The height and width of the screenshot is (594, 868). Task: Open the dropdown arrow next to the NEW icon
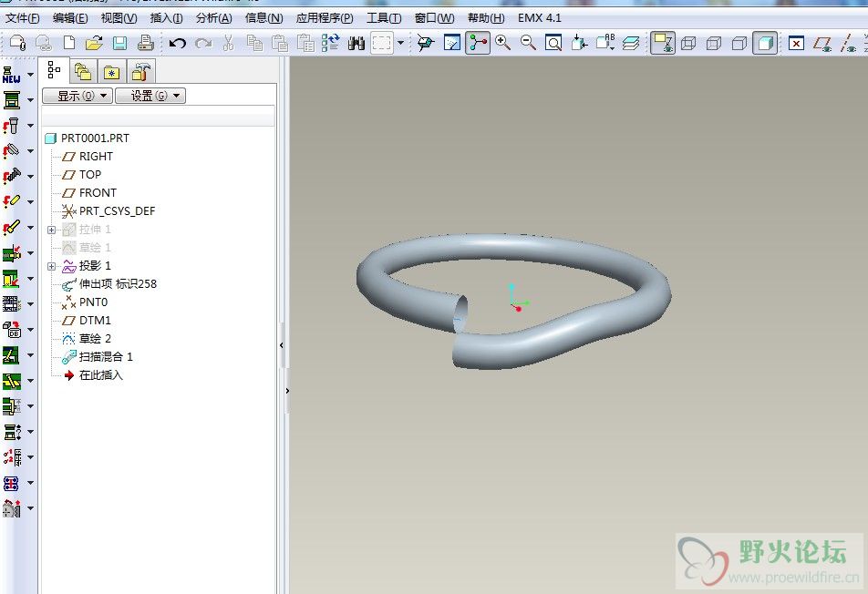tap(30, 75)
